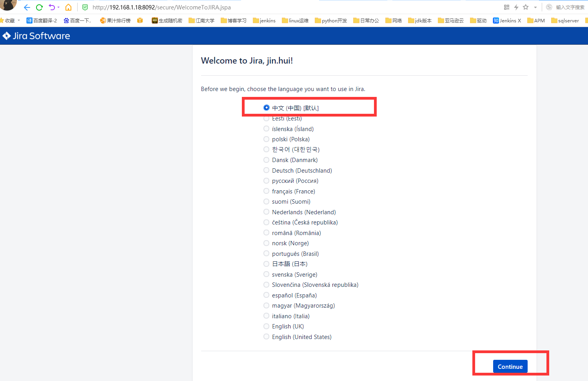
Task: Click the search text input box
Action: 570,7
